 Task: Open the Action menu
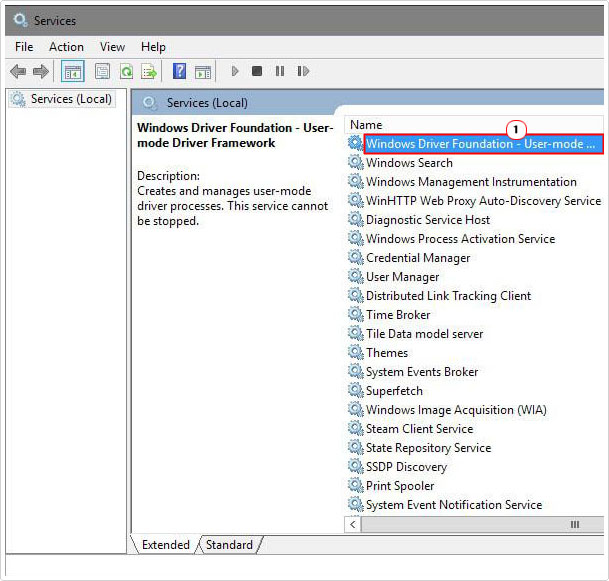(x=66, y=47)
